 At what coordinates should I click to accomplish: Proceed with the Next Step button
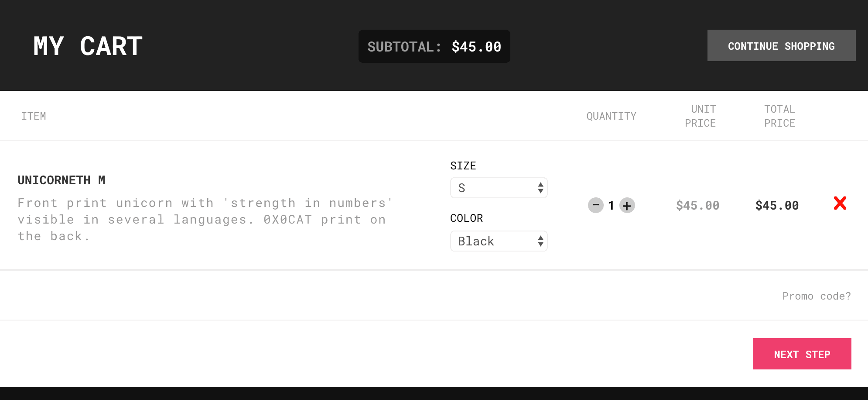tap(802, 354)
